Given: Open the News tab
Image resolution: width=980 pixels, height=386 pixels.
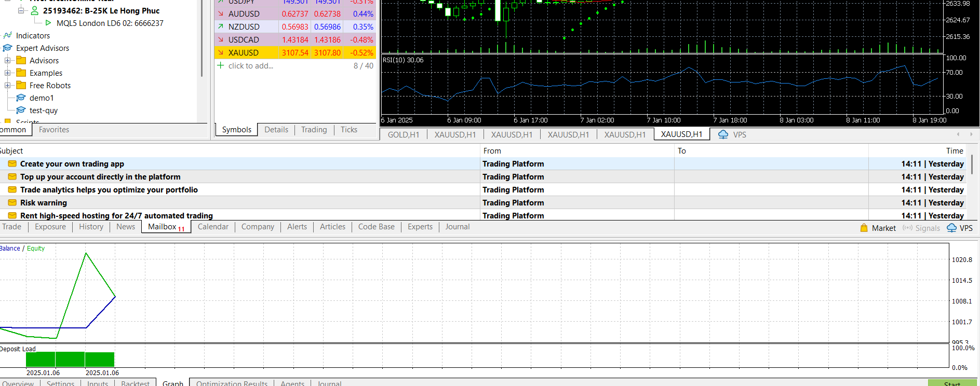Looking at the screenshot, I should [x=126, y=227].
